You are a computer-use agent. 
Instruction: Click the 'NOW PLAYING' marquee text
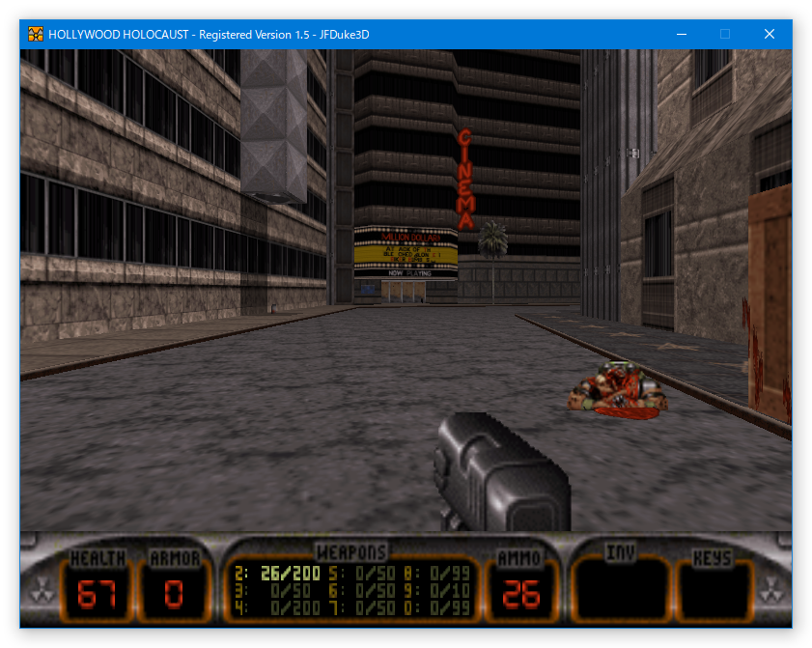409,273
